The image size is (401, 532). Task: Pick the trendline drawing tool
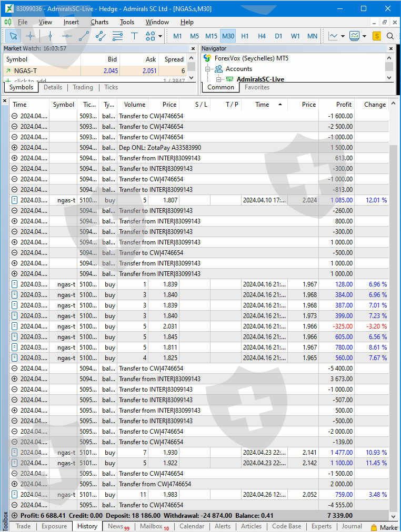point(84,36)
